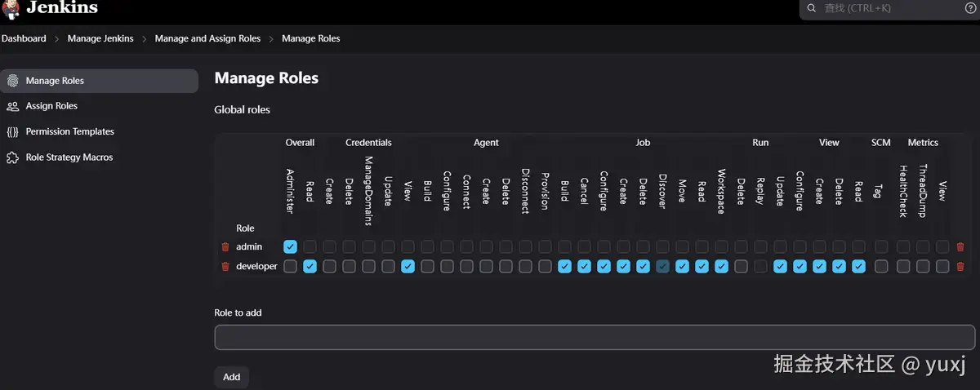Delete admin role via trash icon before its name
Screen dimensions: 980x390
[x=225, y=246]
